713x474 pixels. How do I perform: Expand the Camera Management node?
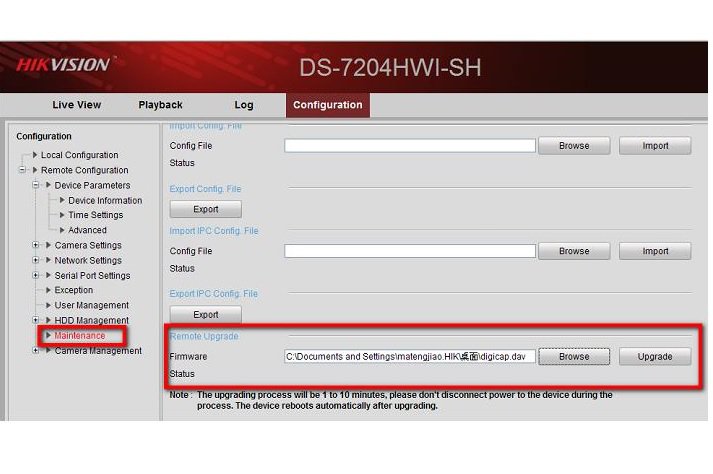coord(35,350)
